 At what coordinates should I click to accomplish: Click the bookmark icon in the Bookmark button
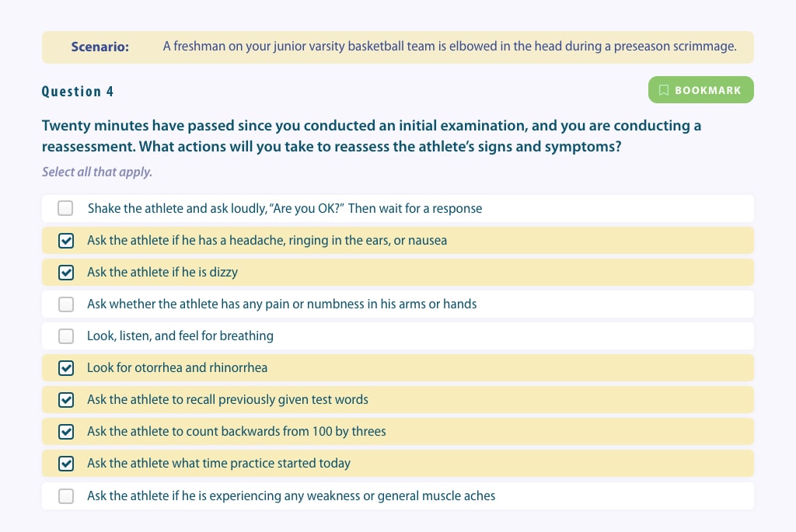664,90
